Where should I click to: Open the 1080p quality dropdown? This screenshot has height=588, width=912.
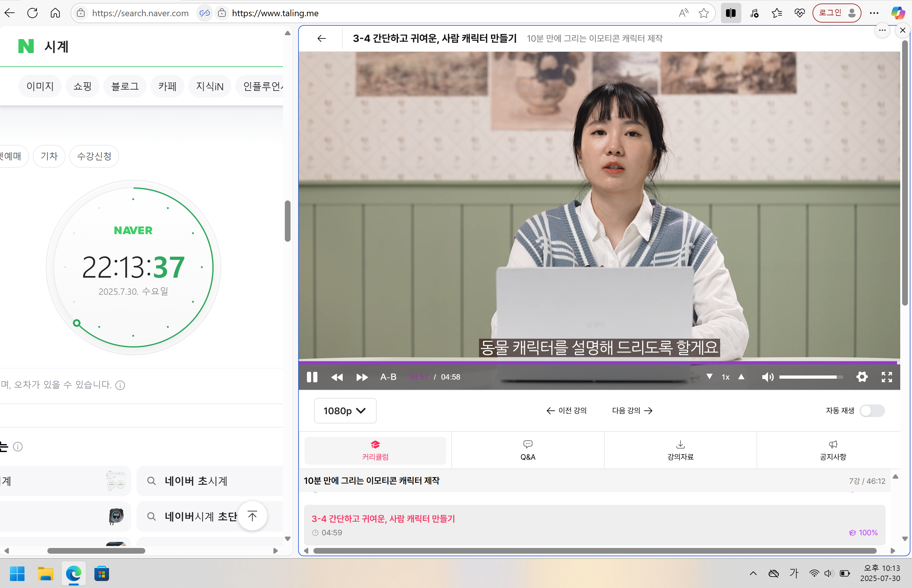345,410
